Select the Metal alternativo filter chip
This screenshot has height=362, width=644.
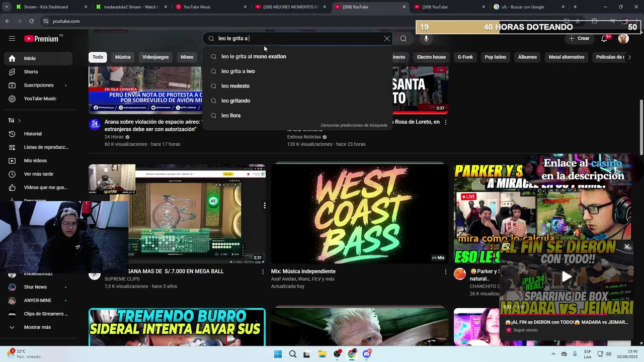(x=567, y=57)
